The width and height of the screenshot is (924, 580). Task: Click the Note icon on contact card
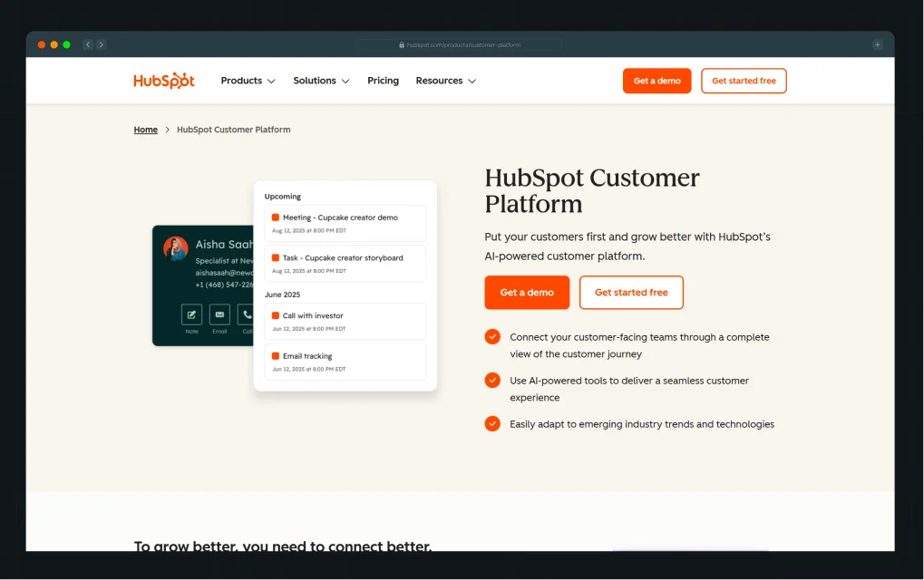tap(191, 314)
